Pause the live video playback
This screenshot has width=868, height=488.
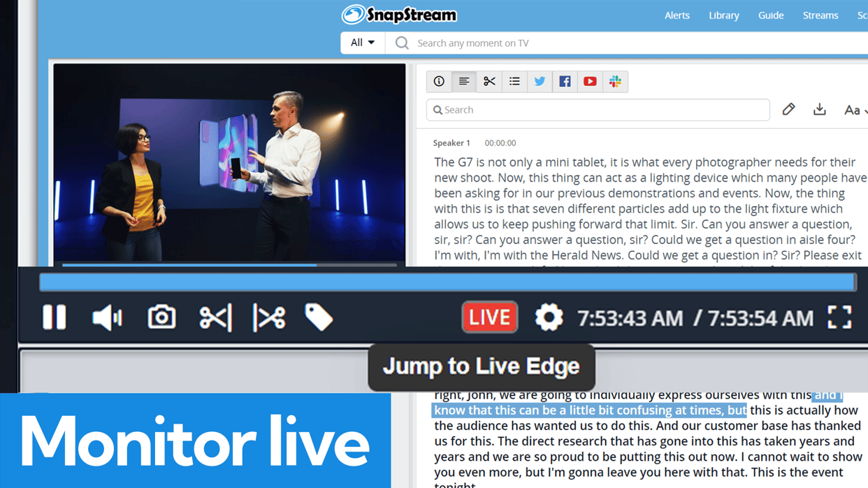[54, 317]
